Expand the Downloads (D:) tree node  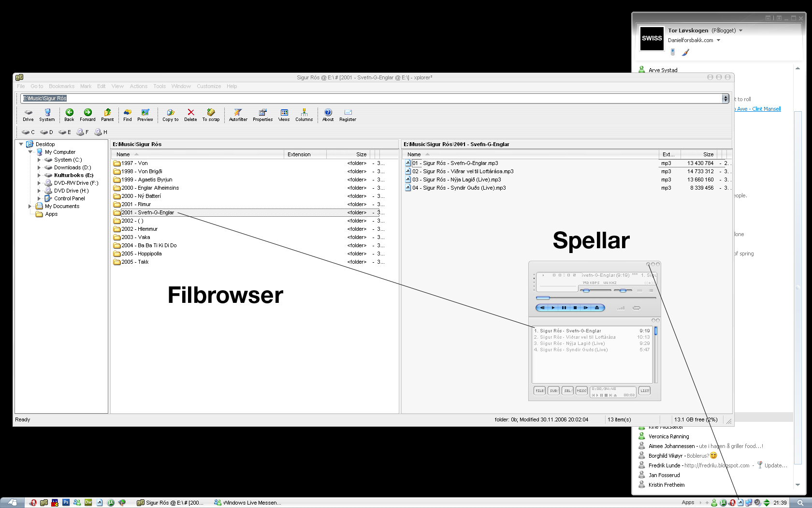(39, 167)
